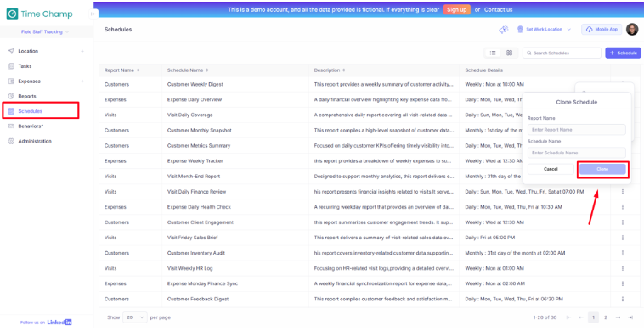This screenshot has height=331, width=644.
Task: Open Expenses in sidebar
Action: (29, 81)
